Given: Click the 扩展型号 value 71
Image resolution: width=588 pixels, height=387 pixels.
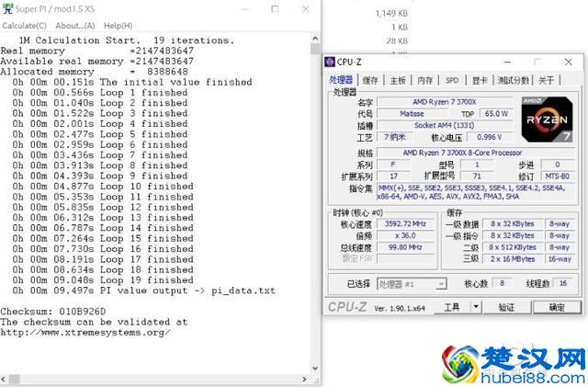Looking at the screenshot, I should pos(477,176).
